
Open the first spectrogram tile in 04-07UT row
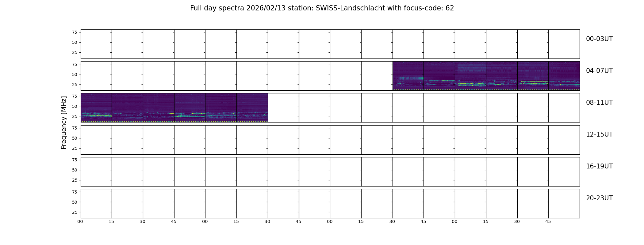[408, 76]
